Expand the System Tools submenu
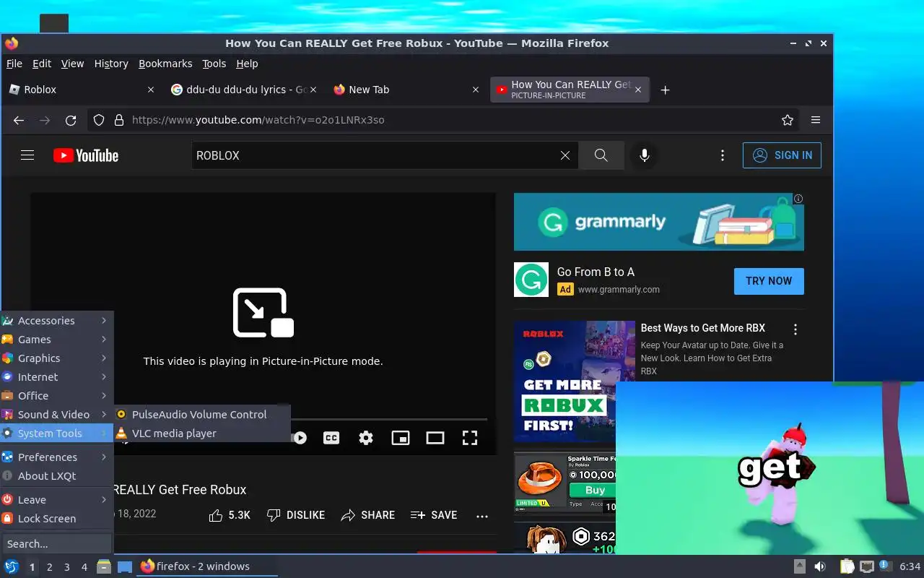924x578 pixels. (x=56, y=433)
